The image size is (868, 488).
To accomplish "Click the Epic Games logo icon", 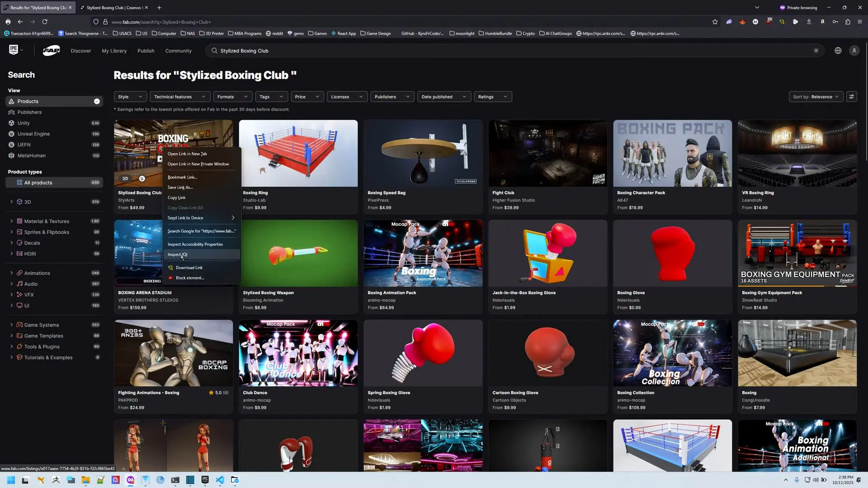I will click(x=14, y=50).
